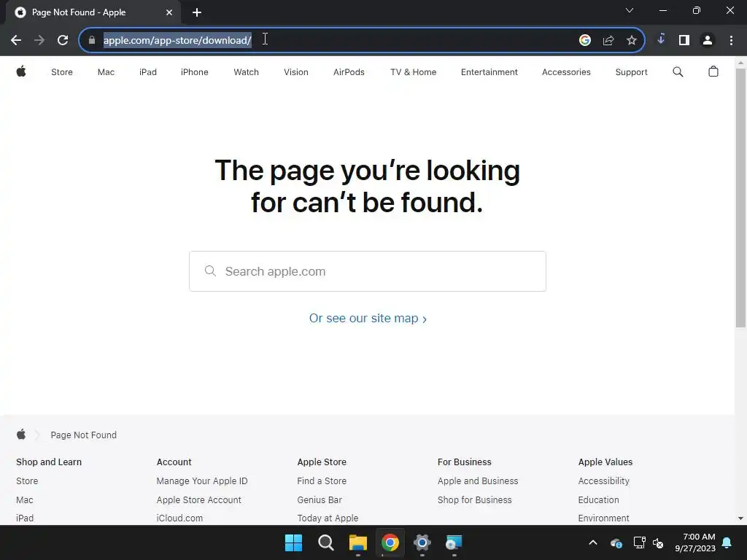Click the Google icon in address bar
The width and height of the screenshot is (747, 560).
[584, 40]
